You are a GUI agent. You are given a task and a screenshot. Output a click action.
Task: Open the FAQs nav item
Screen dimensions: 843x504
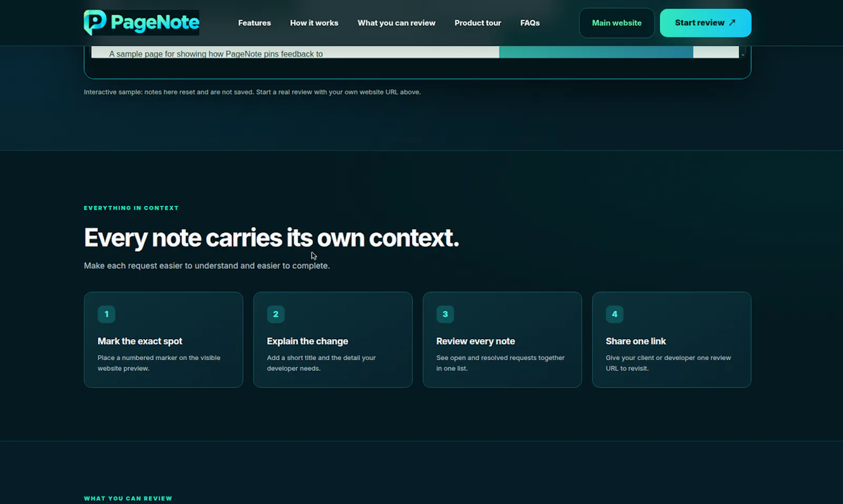530,23
